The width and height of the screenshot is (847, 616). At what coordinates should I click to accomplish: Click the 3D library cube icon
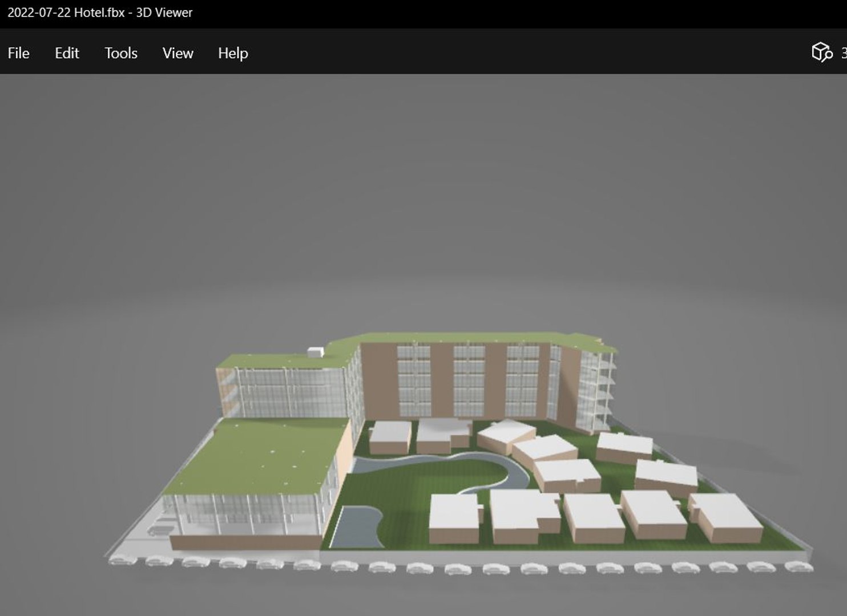coord(822,52)
